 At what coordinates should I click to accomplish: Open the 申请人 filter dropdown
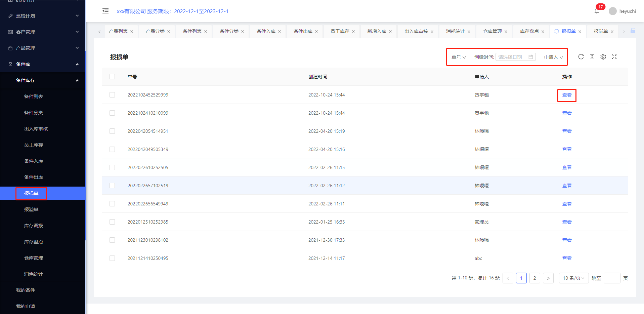[553, 57]
